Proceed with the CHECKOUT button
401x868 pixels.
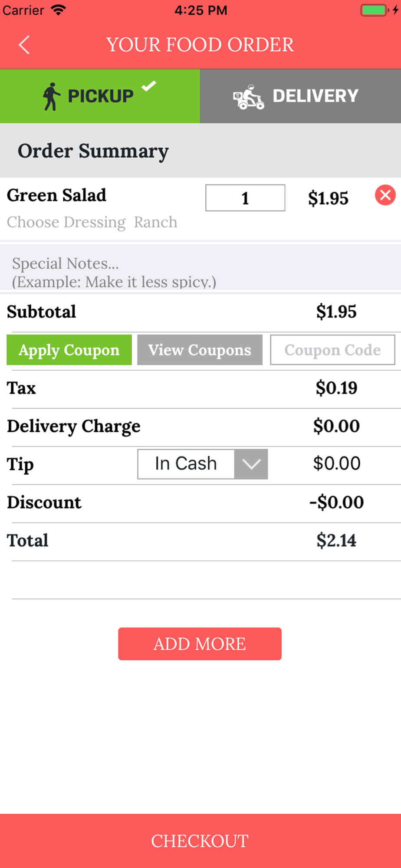tap(200, 841)
